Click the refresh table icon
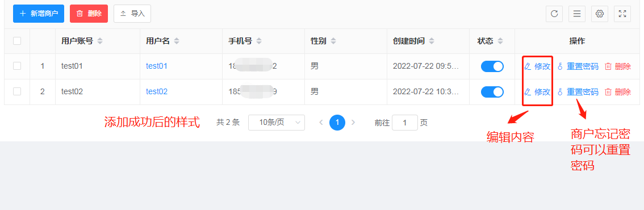The width and height of the screenshot is (644, 210). (554, 14)
